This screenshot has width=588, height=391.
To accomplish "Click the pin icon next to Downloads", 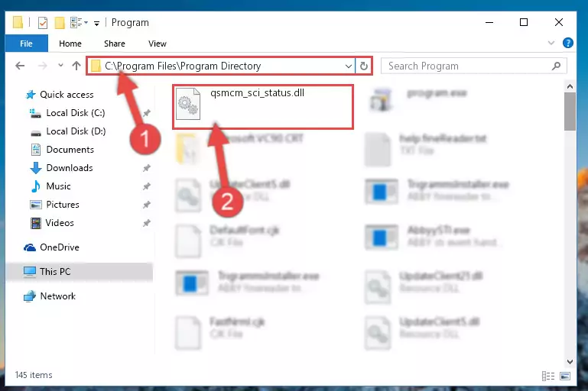I will 147,168.
